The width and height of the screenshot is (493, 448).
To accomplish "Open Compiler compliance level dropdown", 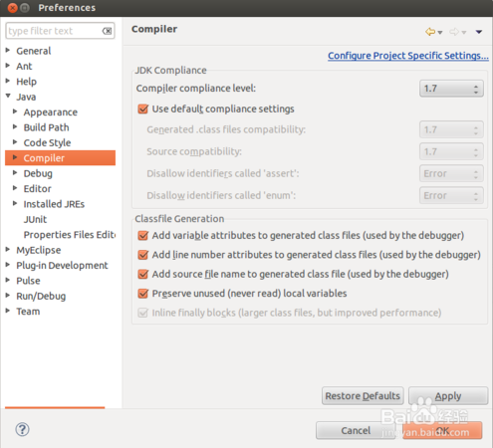I will point(451,89).
